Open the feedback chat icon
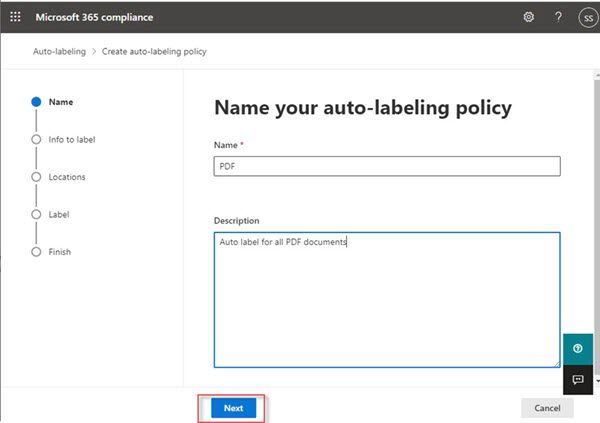The width and height of the screenshot is (600, 423). pos(578,379)
